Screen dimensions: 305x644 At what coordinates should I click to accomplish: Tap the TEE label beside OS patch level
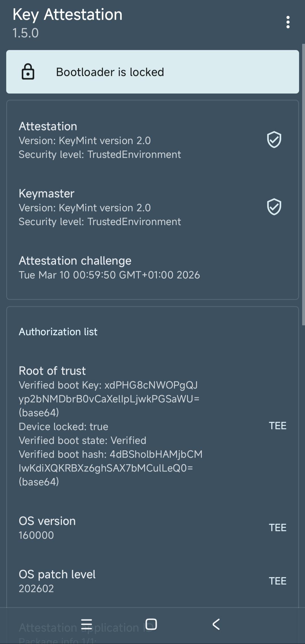pos(277,581)
